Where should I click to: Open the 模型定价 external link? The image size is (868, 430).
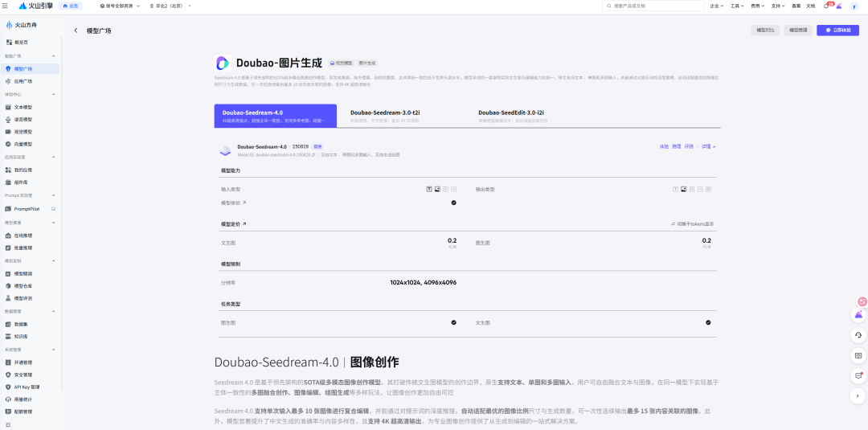(233, 224)
